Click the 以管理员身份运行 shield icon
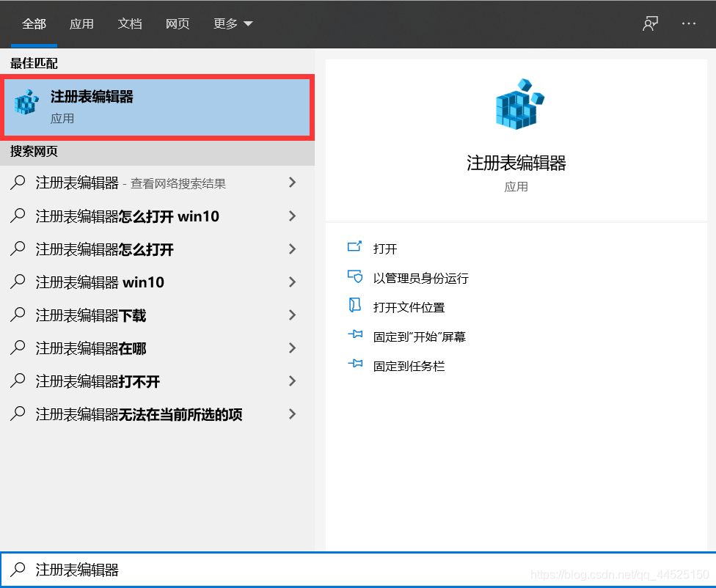This screenshot has width=716, height=588. [x=355, y=276]
